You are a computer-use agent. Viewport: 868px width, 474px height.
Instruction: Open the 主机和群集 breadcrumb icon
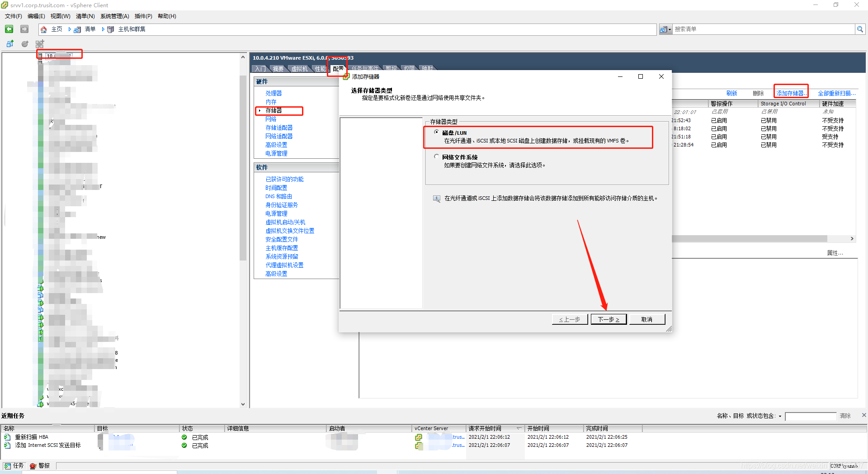110,29
